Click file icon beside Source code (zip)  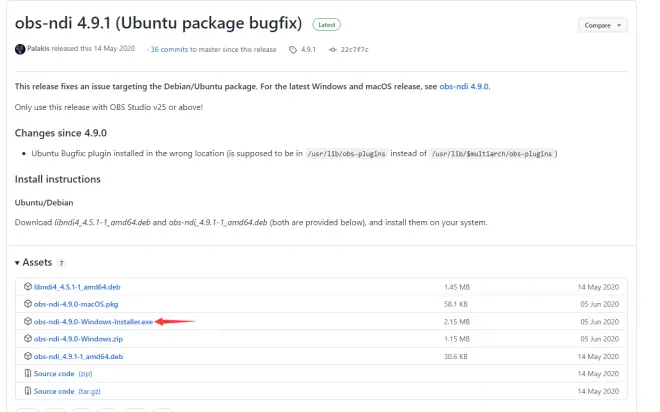point(28,374)
